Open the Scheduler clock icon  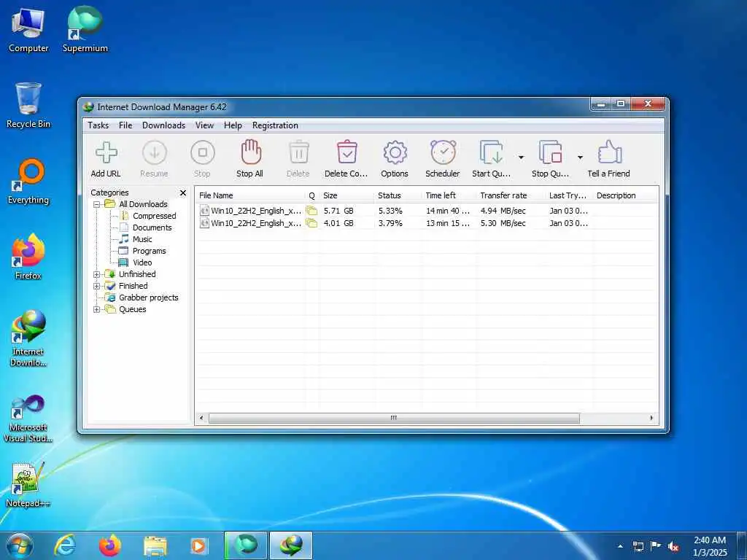[x=443, y=152]
